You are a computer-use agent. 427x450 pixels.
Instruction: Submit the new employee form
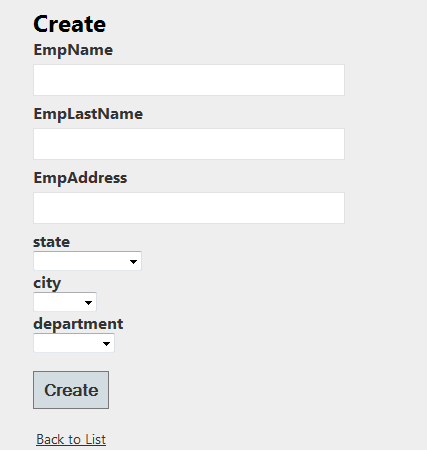point(71,390)
